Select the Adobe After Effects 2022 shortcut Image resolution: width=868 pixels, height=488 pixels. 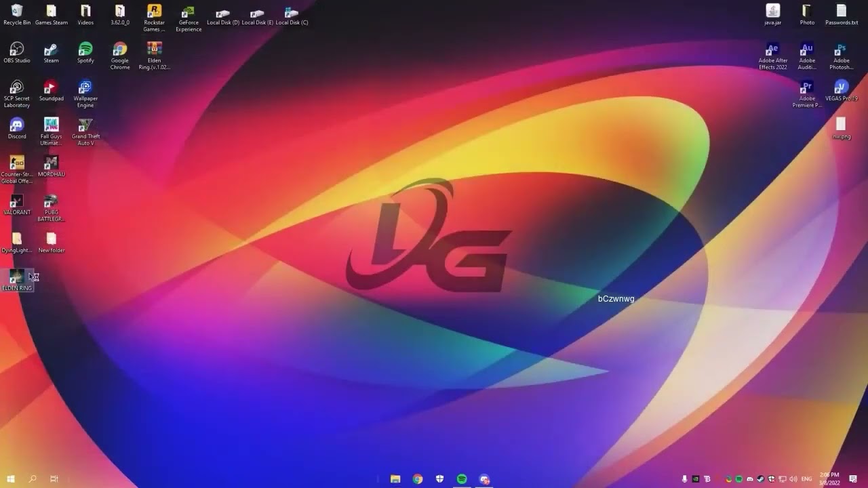tap(773, 56)
